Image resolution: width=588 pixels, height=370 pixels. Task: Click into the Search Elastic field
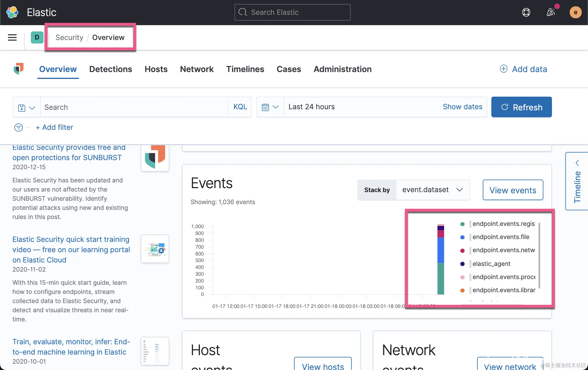pyautogui.click(x=292, y=12)
